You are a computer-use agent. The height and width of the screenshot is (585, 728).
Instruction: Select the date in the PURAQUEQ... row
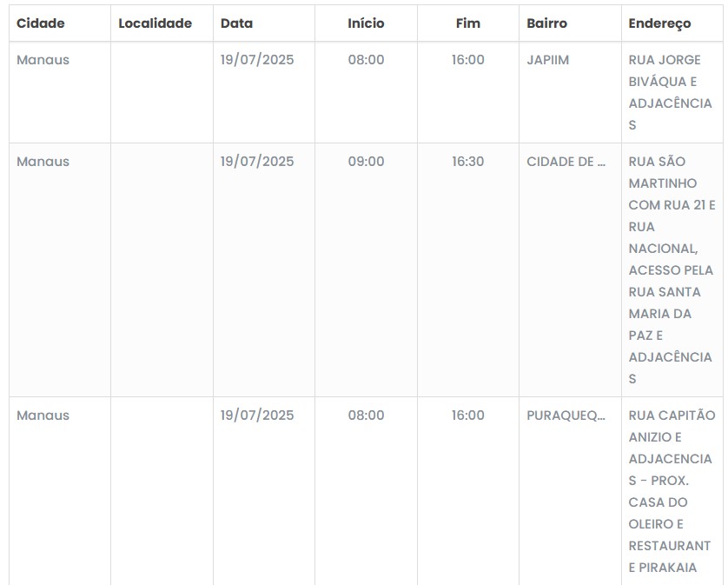pyautogui.click(x=256, y=415)
